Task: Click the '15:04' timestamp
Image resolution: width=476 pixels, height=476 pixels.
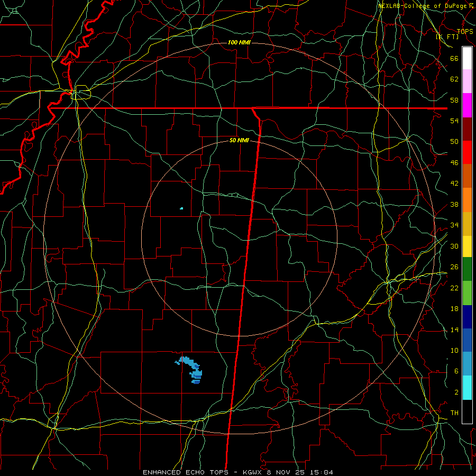Action: pos(322,472)
